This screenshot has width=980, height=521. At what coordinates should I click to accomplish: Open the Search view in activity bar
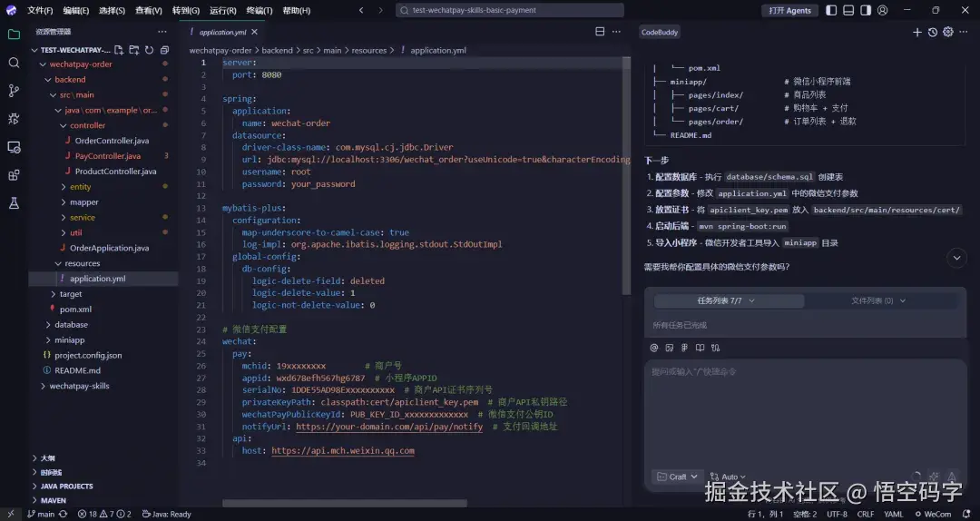click(14, 63)
